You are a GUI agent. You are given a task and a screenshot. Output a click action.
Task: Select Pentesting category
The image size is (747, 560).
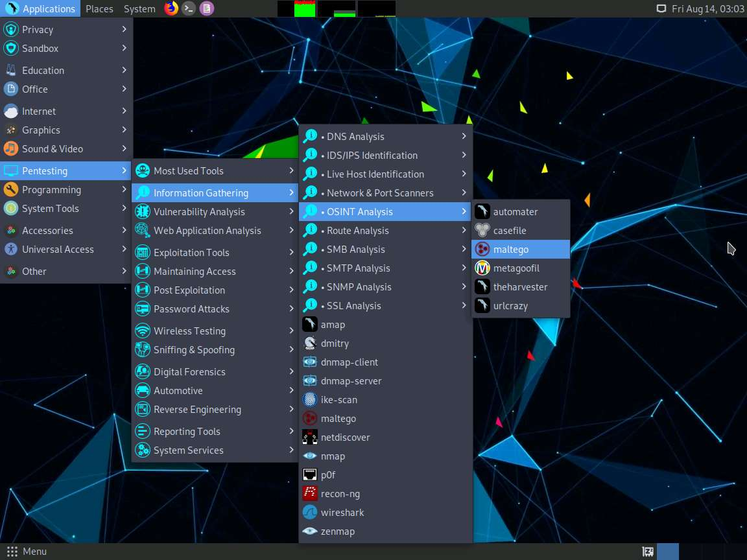(65, 170)
